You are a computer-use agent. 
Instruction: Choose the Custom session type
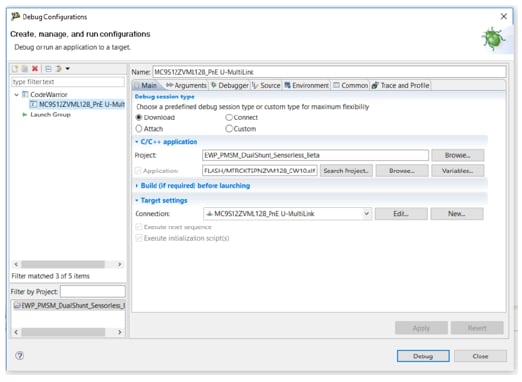pos(229,129)
